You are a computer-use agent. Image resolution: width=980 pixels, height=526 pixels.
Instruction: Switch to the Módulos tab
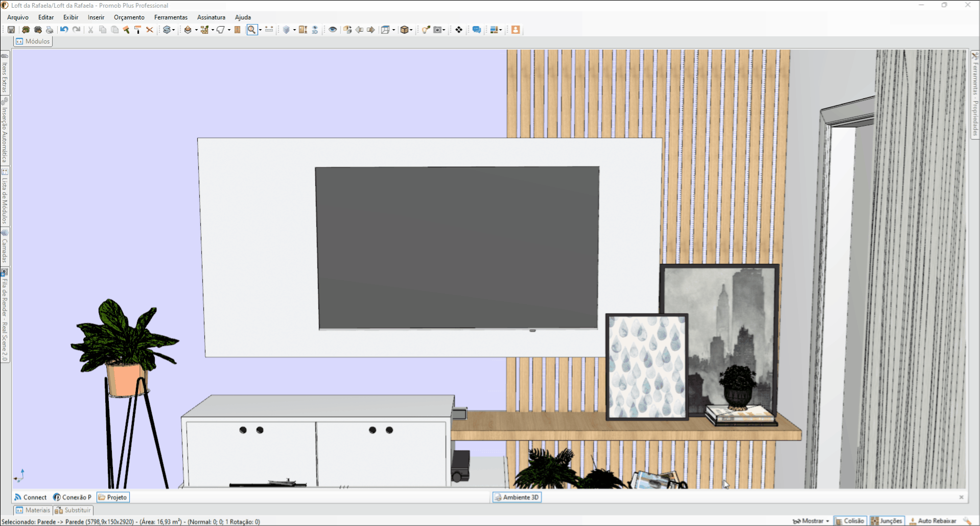[33, 41]
